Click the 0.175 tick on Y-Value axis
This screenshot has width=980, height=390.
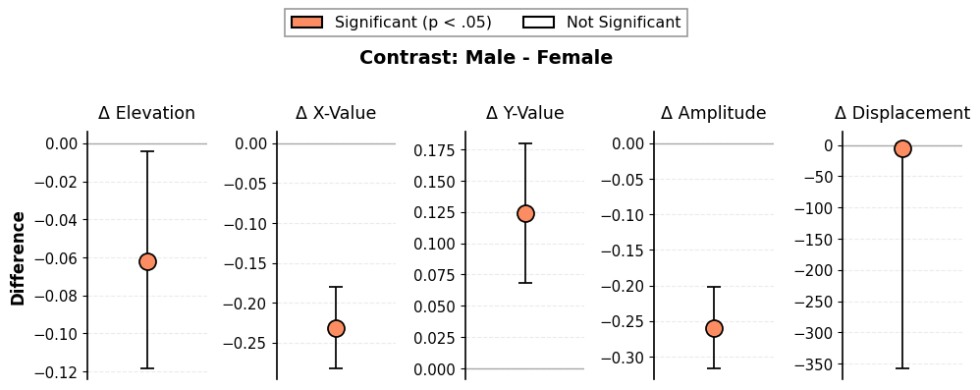coord(435,150)
